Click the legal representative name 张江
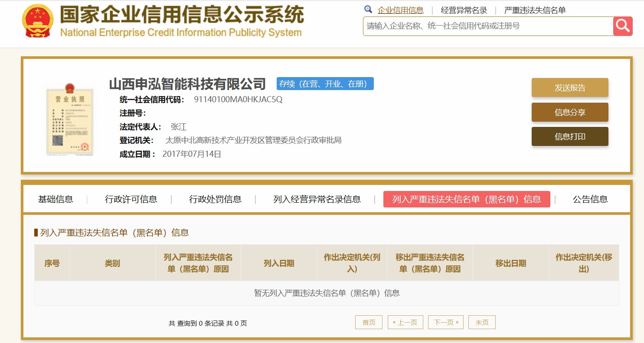Viewport: 644px width, 343px height. click(x=179, y=127)
